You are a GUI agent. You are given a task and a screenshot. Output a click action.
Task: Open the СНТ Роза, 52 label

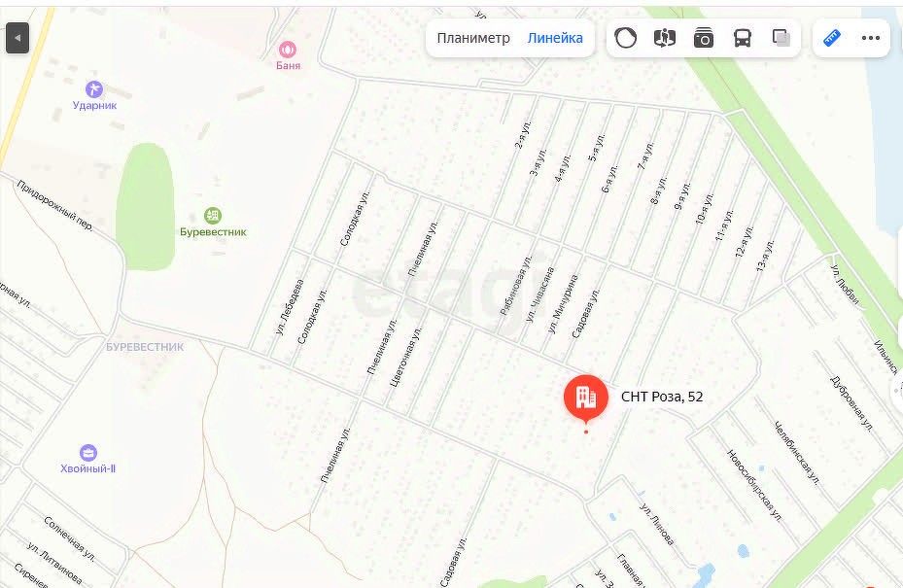pyautogui.click(x=662, y=397)
